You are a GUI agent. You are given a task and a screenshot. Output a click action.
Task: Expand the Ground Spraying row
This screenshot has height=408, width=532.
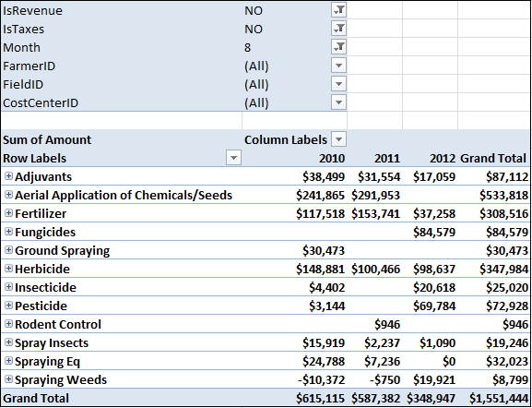pos(9,249)
